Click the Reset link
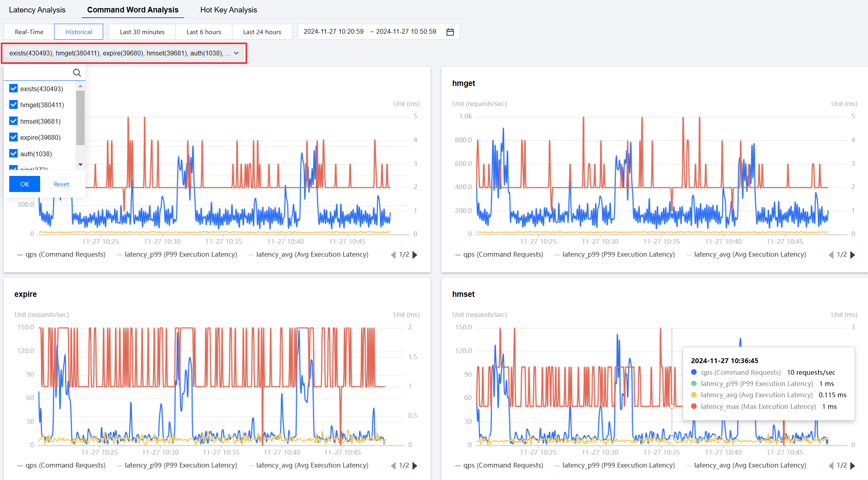The height and width of the screenshot is (480, 868). point(61,184)
